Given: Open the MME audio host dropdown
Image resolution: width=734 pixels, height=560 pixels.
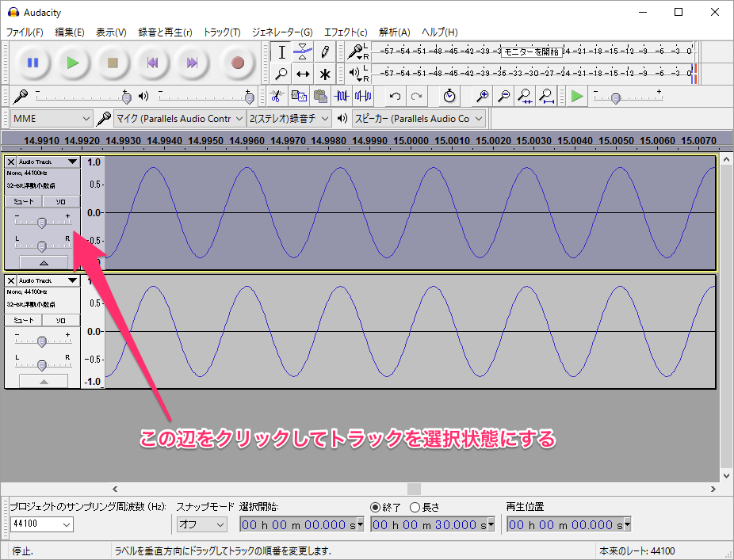Looking at the screenshot, I should pyautogui.click(x=51, y=119).
